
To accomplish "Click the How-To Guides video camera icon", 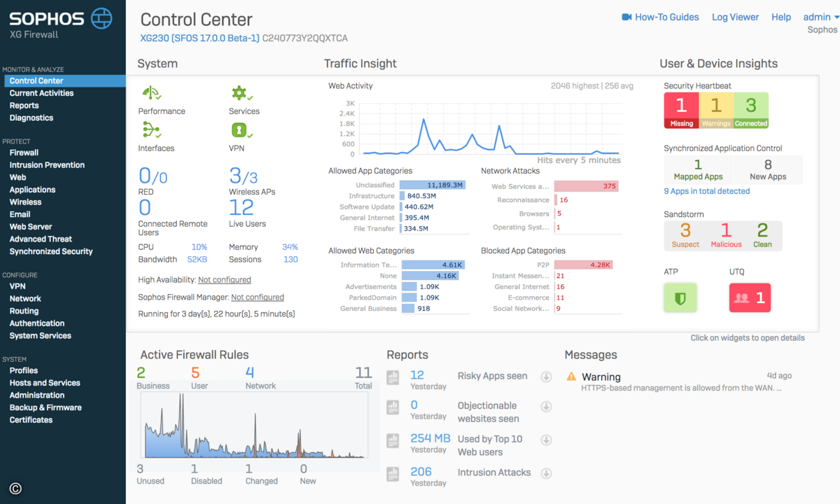I will coord(626,17).
